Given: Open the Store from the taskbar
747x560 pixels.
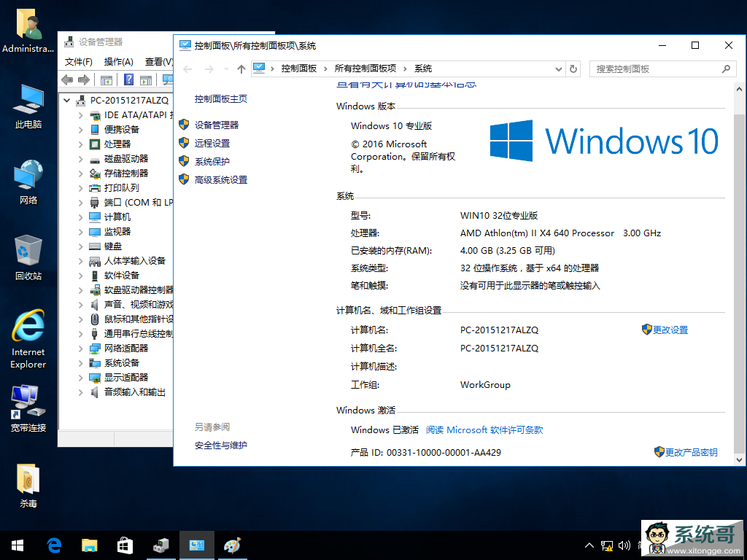Looking at the screenshot, I should coord(125,545).
